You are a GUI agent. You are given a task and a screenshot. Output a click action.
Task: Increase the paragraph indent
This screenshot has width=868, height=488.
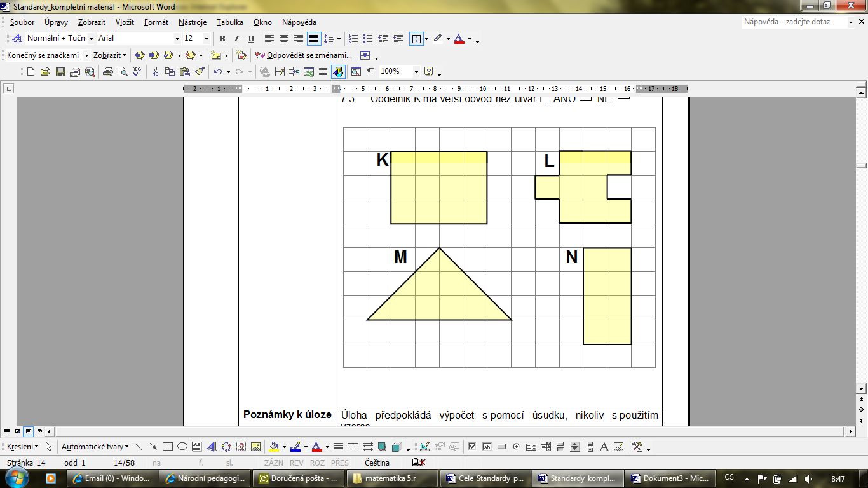coord(398,39)
